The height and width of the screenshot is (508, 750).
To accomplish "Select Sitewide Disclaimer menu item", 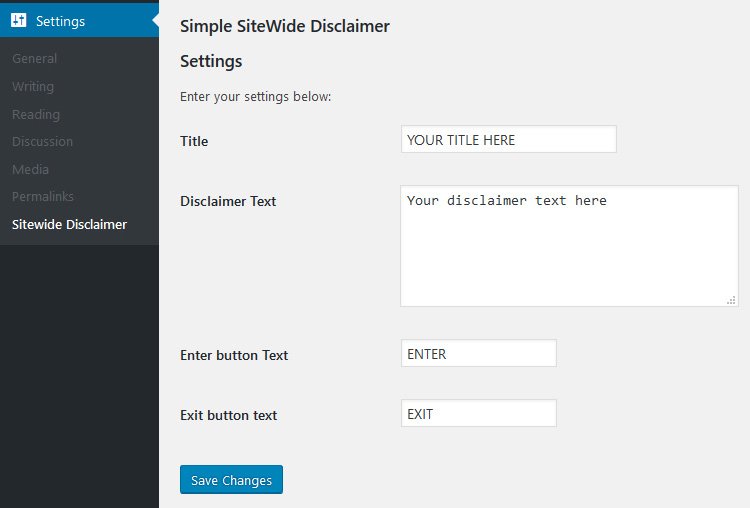I will click(69, 224).
